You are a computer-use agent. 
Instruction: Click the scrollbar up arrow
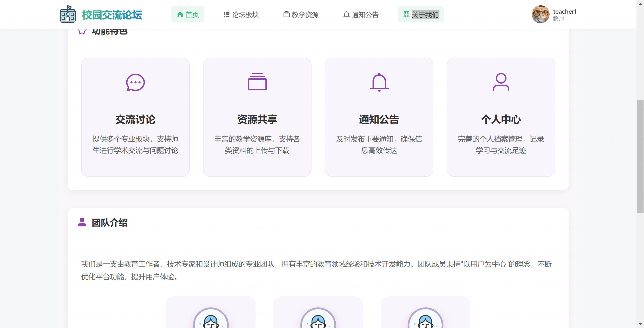640,4
